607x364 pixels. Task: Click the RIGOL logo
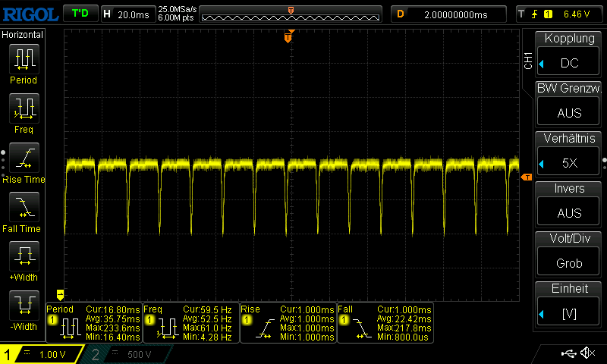[30, 14]
